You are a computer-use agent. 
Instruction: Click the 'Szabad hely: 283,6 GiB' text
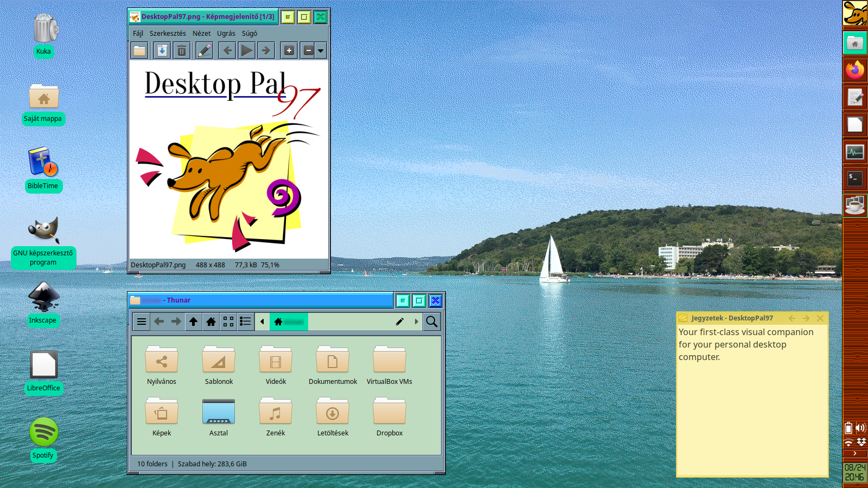[x=212, y=464]
